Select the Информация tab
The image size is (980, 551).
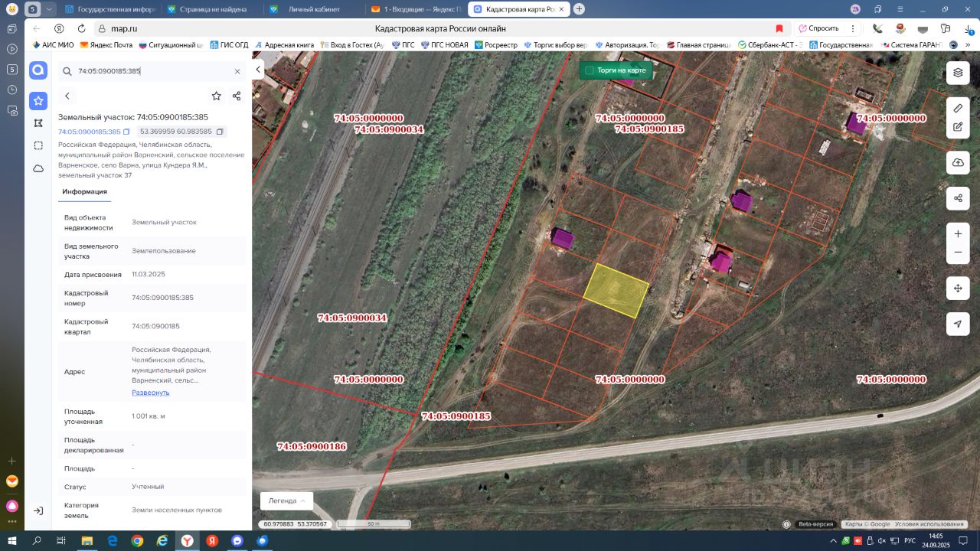point(85,191)
